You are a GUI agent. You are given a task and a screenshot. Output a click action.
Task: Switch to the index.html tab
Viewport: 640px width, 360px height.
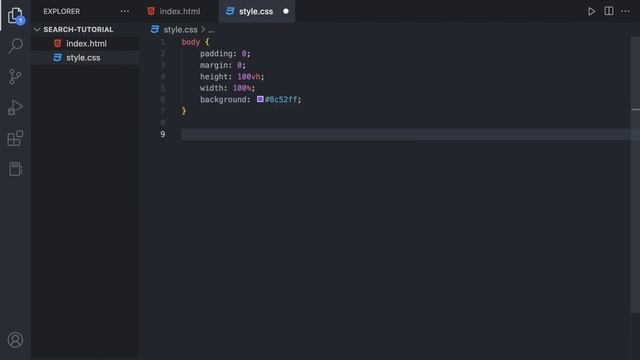tap(180, 11)
